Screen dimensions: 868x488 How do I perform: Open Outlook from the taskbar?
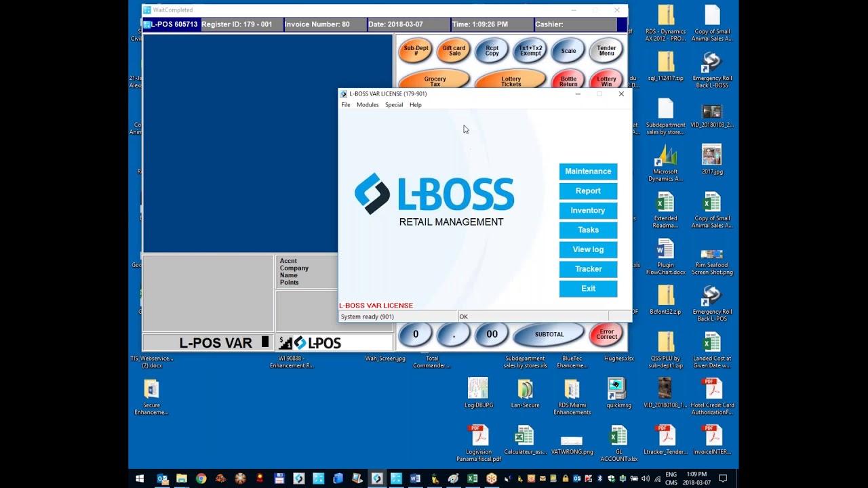point(162,479)
